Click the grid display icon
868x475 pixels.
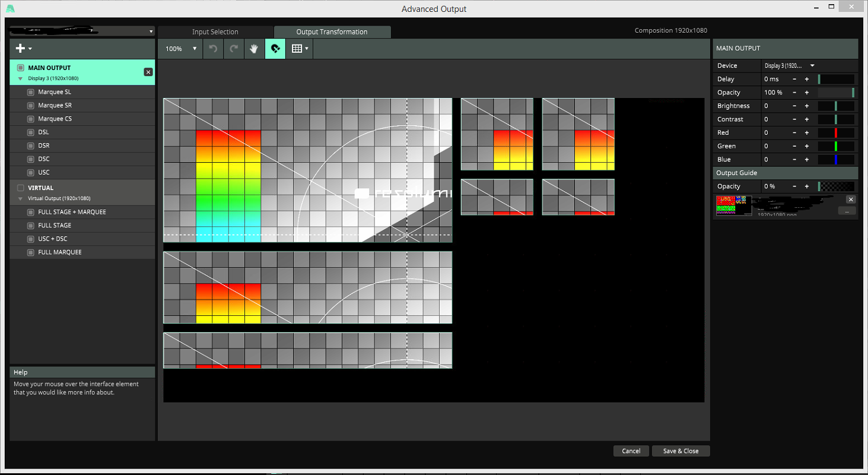[297, 49]
